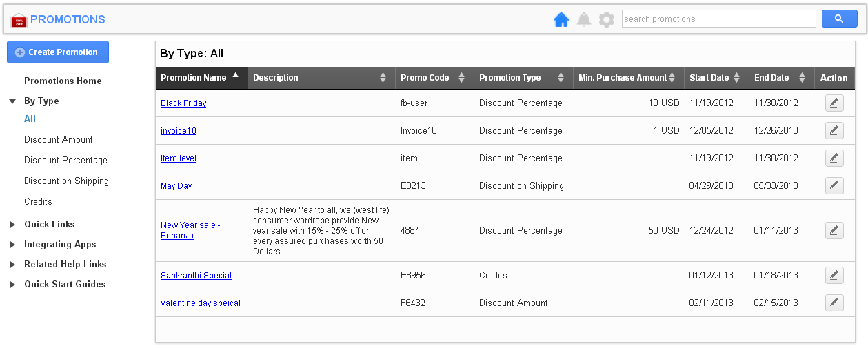Edit the Black Friday promotion via pencil icon
Screen dimensions: 868x348
coord(834,103)
